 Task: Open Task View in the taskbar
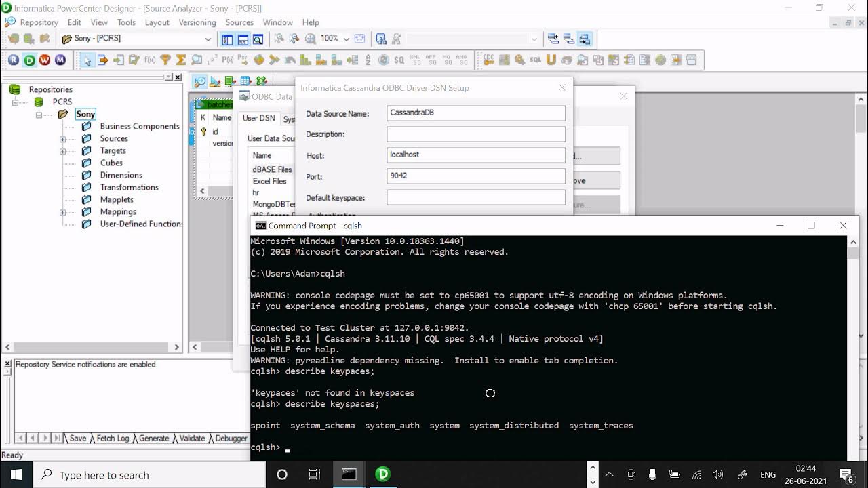[315, 474]
